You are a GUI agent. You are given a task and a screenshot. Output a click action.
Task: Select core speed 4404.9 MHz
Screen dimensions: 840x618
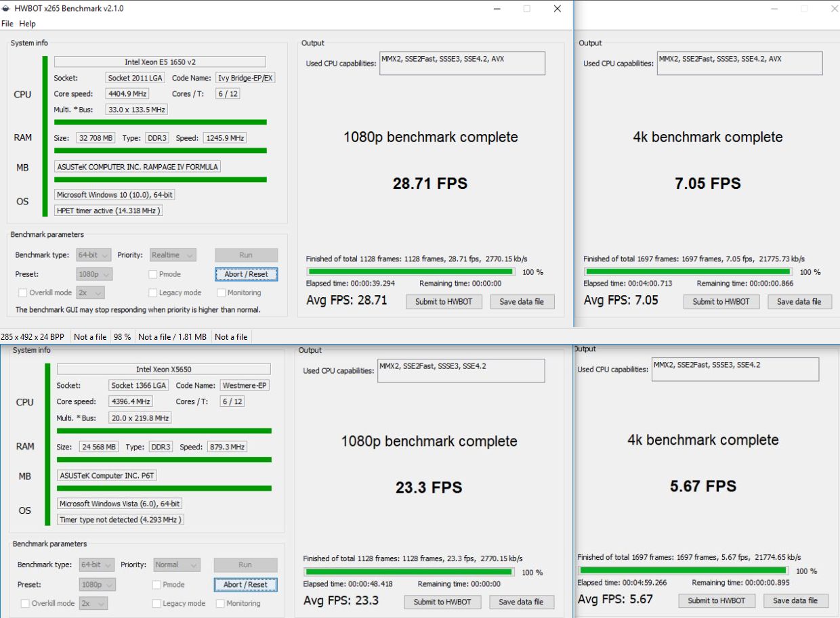[127, 94]
